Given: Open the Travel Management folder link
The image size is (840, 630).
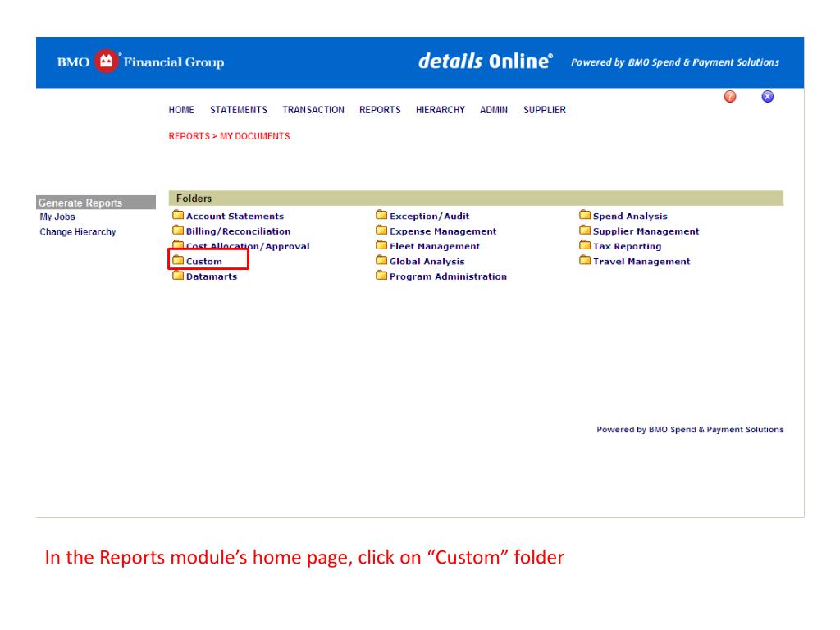Looking at the screenshot, I should pos(641,262).
